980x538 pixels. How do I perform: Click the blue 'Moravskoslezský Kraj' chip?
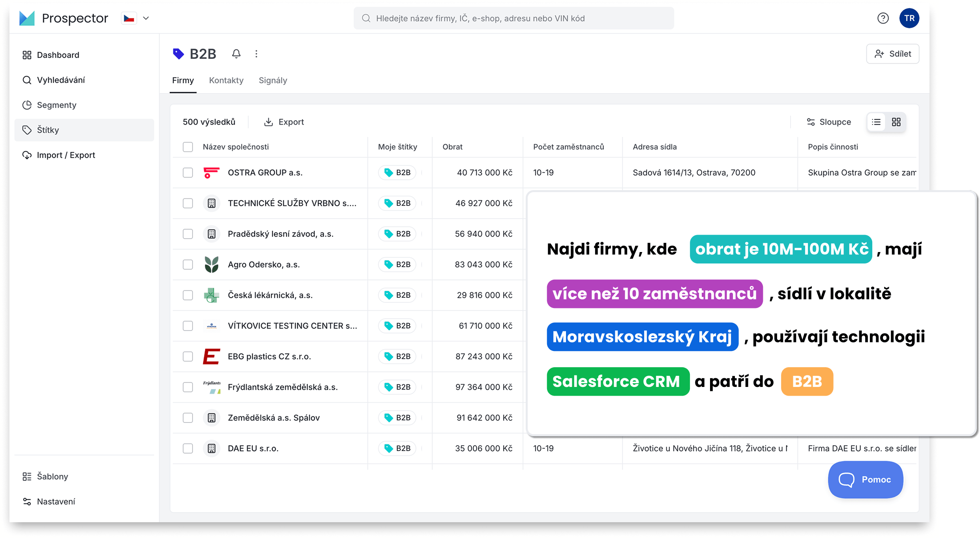pos(642,336)
